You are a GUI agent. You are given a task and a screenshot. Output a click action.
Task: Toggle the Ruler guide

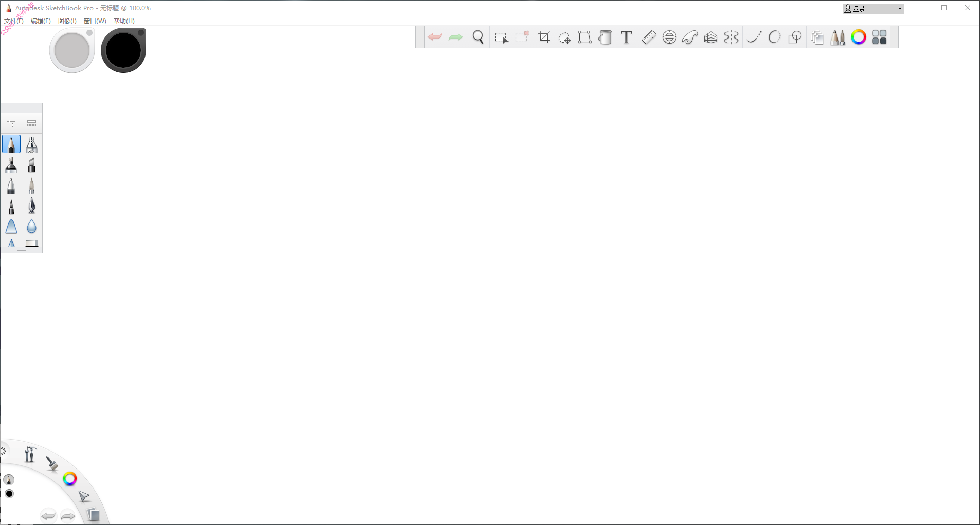pyautogui.click(x=649, y=37)
